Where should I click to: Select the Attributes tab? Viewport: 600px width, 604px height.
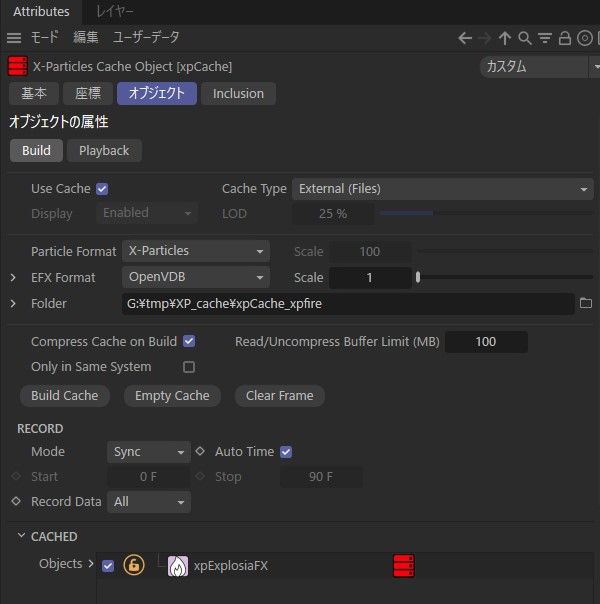(x=41, y=12)
